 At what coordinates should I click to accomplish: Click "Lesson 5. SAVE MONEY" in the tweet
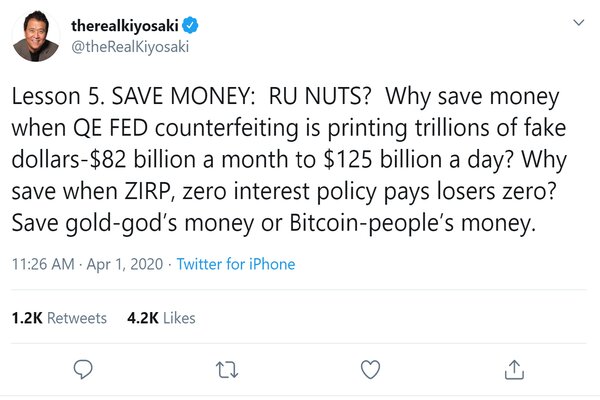(125, 98)
